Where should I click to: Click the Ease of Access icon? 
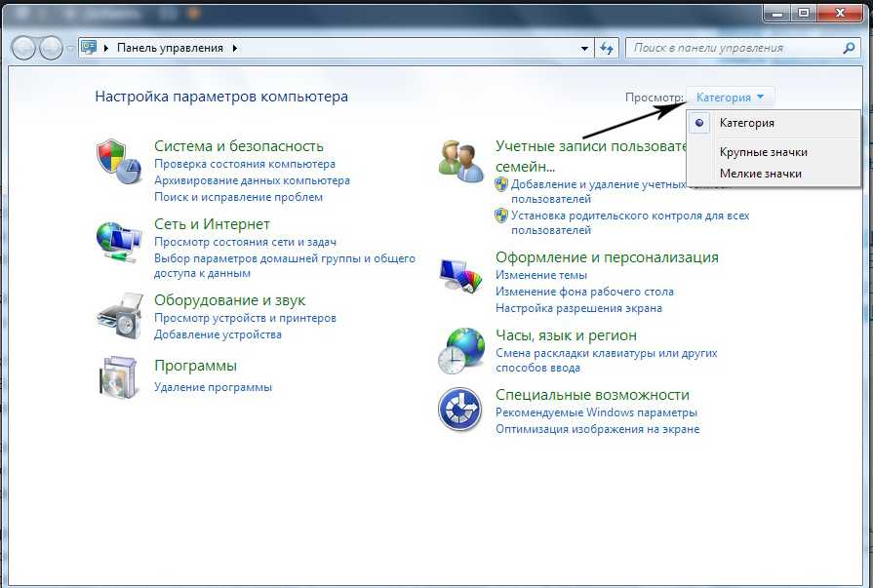click(x=460, y=409)
